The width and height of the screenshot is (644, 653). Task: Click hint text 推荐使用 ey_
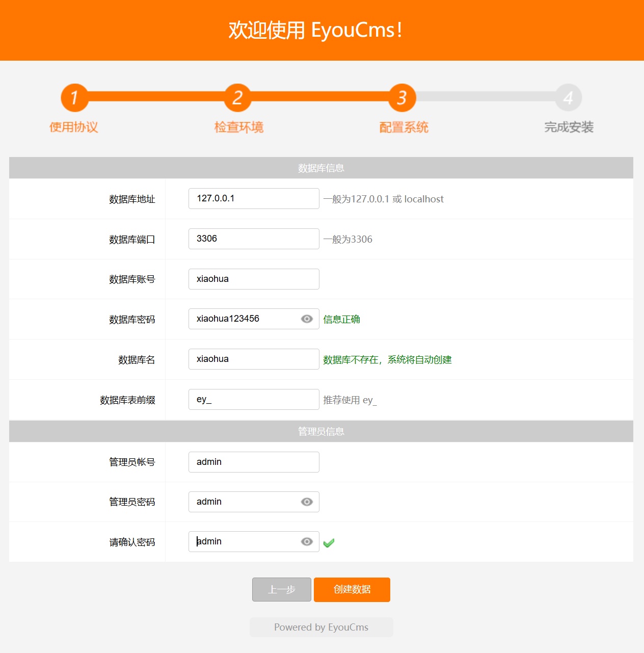pos(350,400)
